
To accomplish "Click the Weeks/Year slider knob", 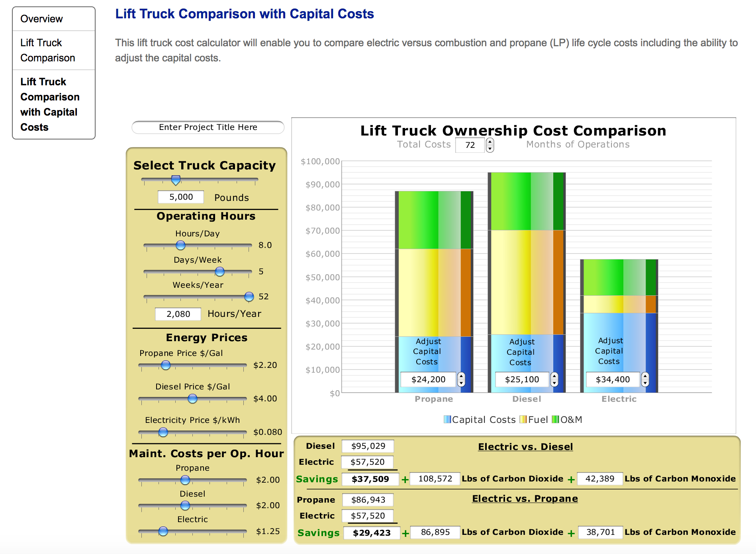I will click(249, 297).
